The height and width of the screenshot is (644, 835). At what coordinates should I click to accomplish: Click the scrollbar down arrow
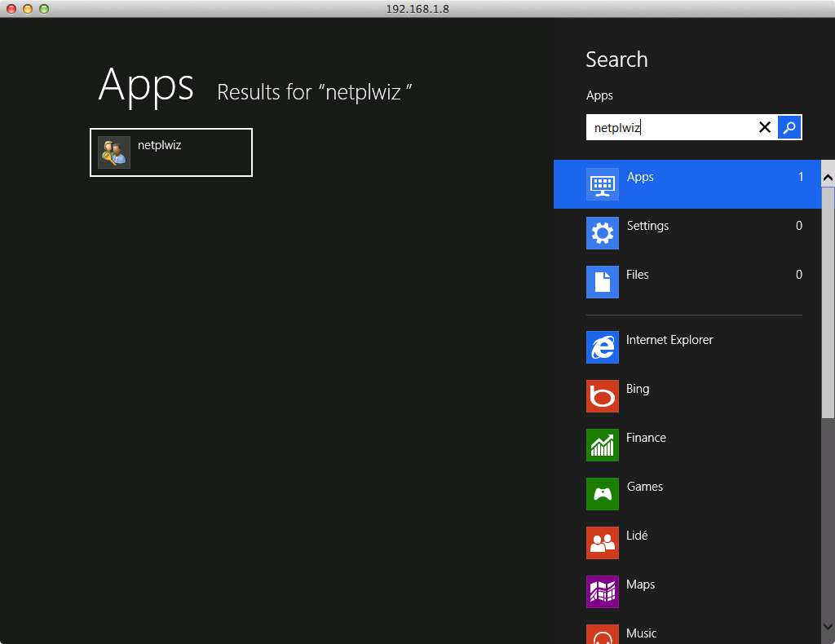click(828, 626)
